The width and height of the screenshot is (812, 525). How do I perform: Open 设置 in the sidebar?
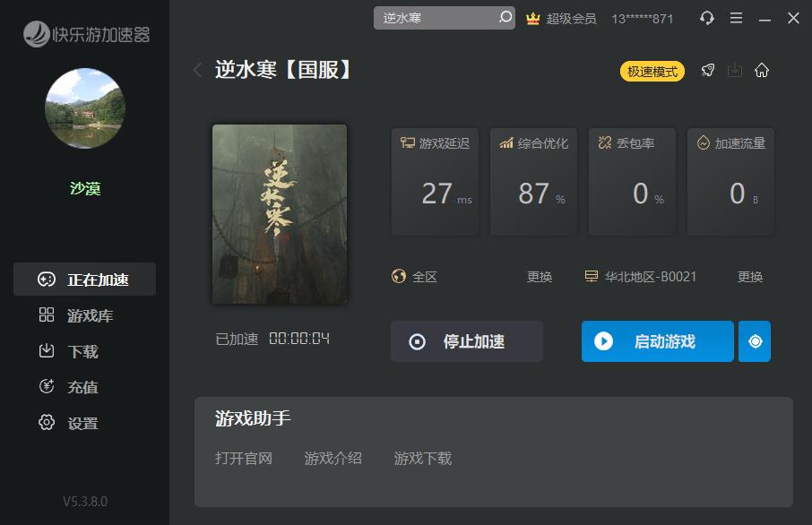tap(84, 423)
